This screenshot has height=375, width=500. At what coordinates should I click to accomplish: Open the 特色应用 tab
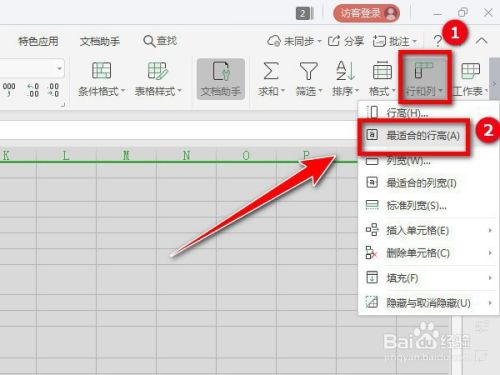click(38, 41)
